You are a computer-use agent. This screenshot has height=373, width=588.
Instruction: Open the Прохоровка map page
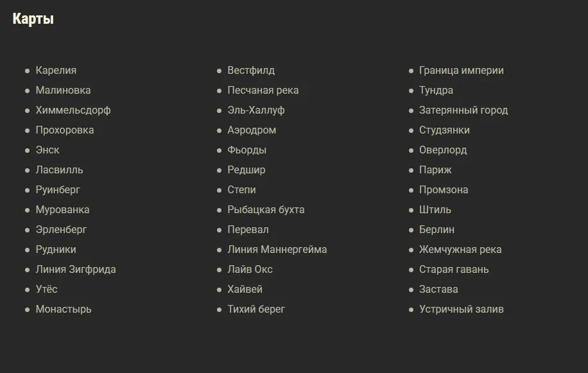pyautogui.click(x=65, y=130)
